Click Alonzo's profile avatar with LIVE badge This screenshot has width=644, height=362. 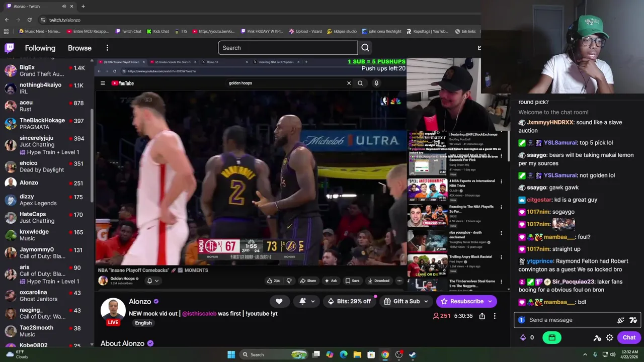(x=113, y=312)
